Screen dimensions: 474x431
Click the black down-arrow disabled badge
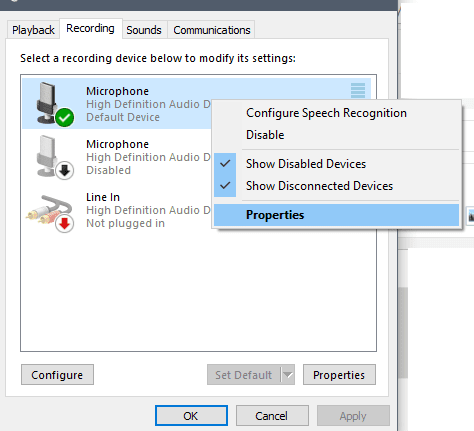[x=65, y=171]
